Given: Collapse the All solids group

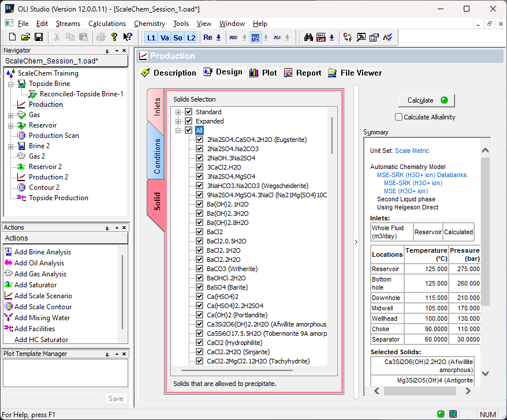Looking at the screenshot, I should (178, 130).
